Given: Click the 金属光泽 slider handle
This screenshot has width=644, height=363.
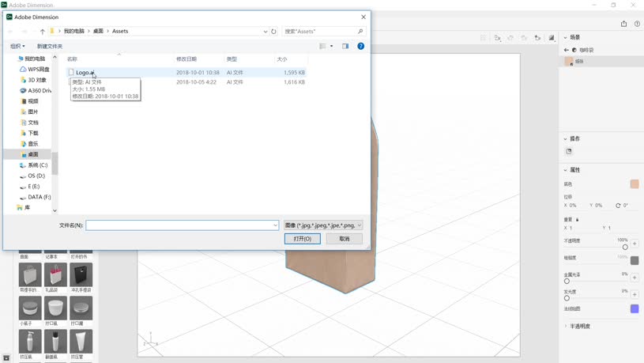Looking at the screenshot, I should click(567, 282).
